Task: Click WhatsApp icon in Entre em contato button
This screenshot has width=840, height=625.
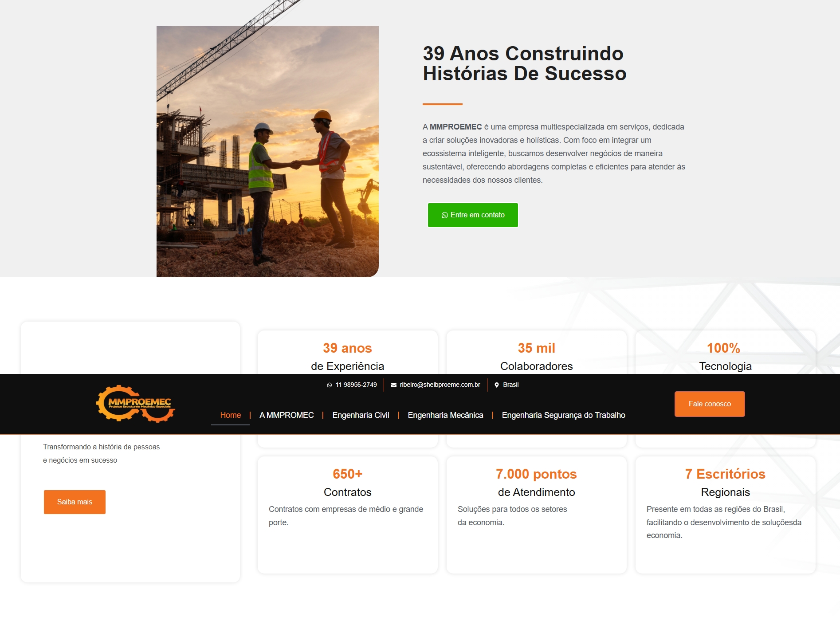Action: pyautogui.click(x=444, y=215)
